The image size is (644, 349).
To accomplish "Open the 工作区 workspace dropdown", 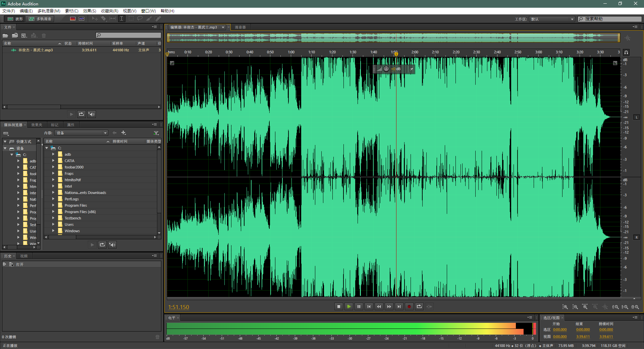I will (552, 19).
